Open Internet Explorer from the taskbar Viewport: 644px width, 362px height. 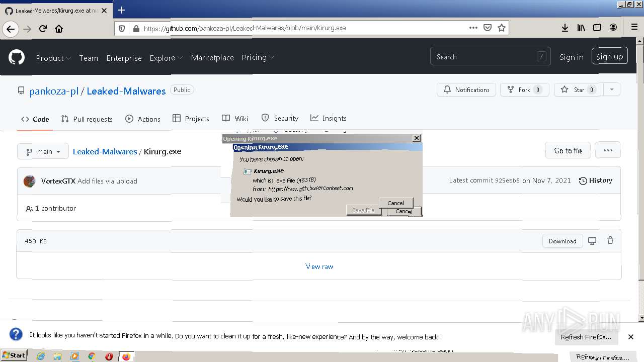pos(41,356)
